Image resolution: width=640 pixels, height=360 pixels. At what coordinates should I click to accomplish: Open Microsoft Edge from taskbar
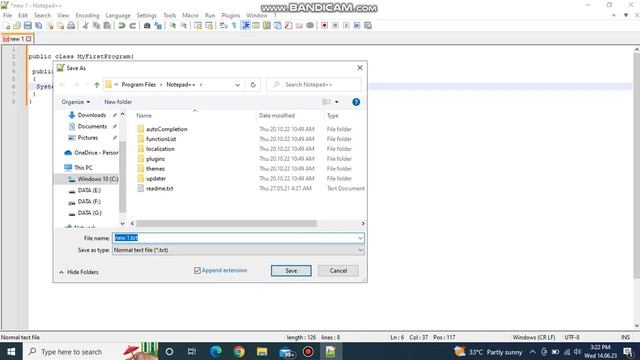point(216,351)
